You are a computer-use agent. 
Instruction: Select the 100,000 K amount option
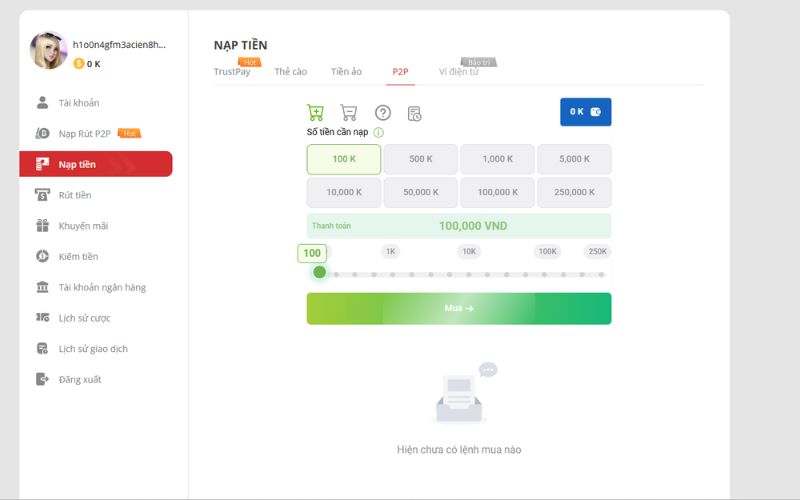[x=497, y=192]
